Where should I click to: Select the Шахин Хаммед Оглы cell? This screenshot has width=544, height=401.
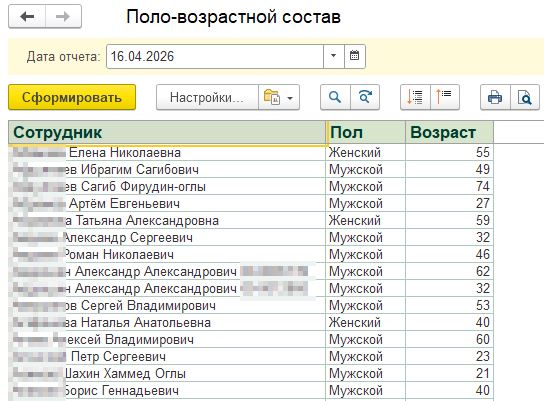(167, 373)
